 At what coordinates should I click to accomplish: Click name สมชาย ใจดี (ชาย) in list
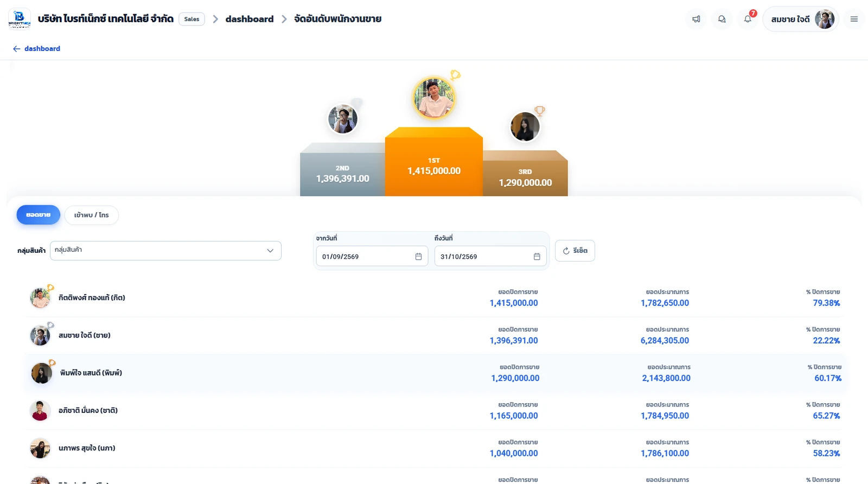pyautogui.click(x=85, y=335)
